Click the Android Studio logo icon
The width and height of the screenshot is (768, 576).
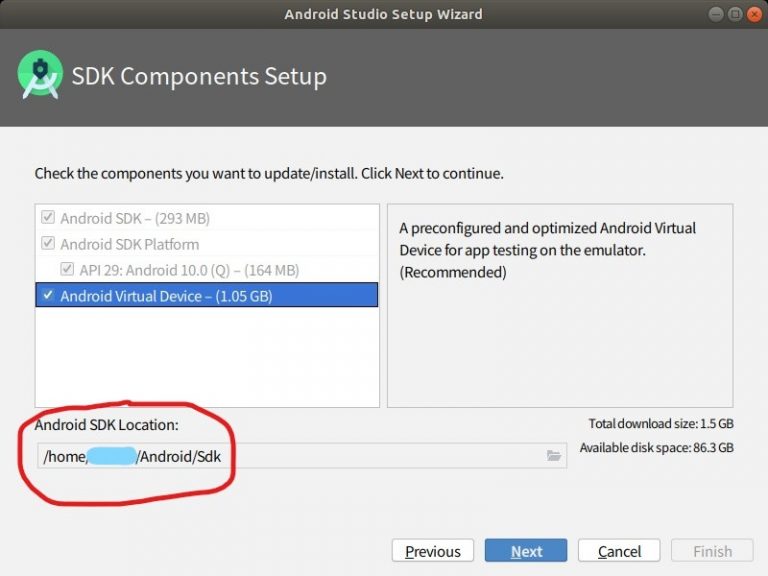[x=40, y=76]
